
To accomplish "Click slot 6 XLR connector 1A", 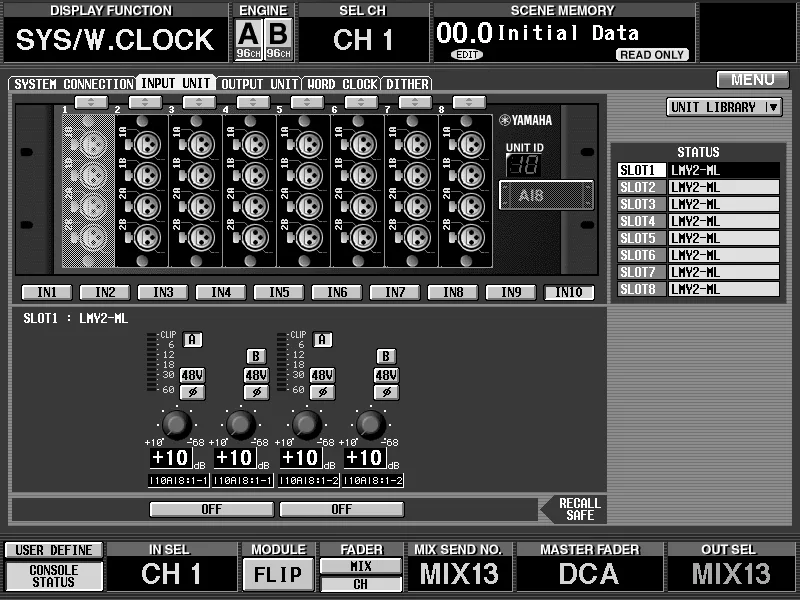I will 364,144.
